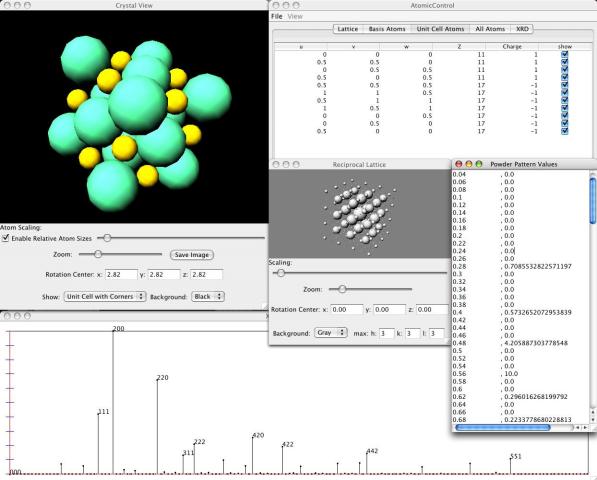Open the Show dropdown in Crystal View
This screenshot has height=480, width=597.
105,297
